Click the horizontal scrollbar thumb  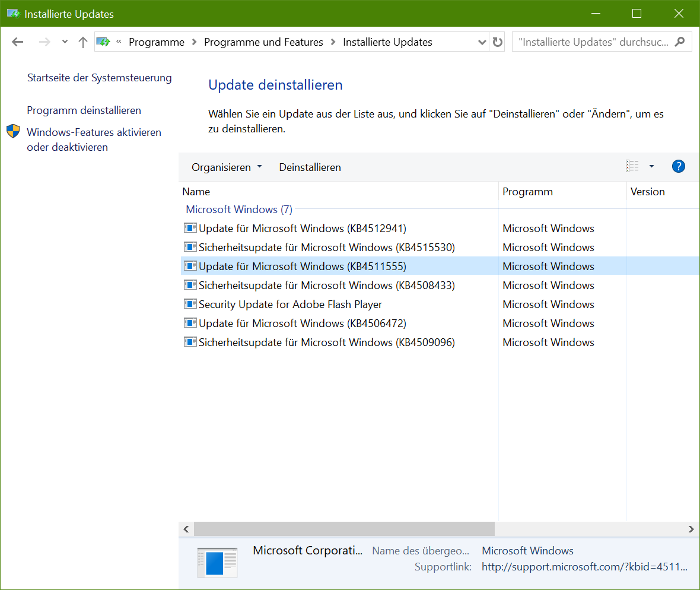pyautogui.click(x=344, y=529)
